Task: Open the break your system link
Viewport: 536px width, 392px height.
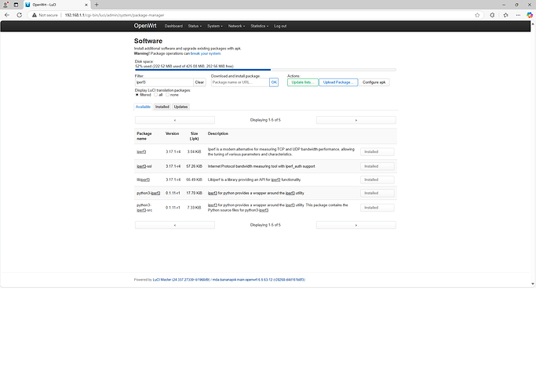Action: coord(206,53)
